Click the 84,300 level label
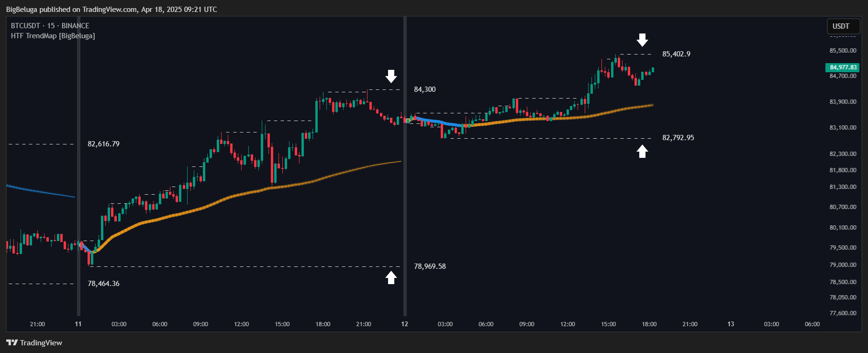The width and height of the screenshot is (868, 353). 425,89
